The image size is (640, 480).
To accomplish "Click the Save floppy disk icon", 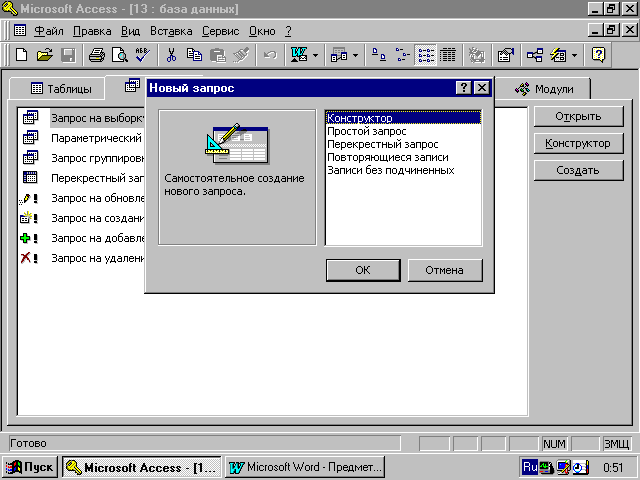I will click(68, 55).
